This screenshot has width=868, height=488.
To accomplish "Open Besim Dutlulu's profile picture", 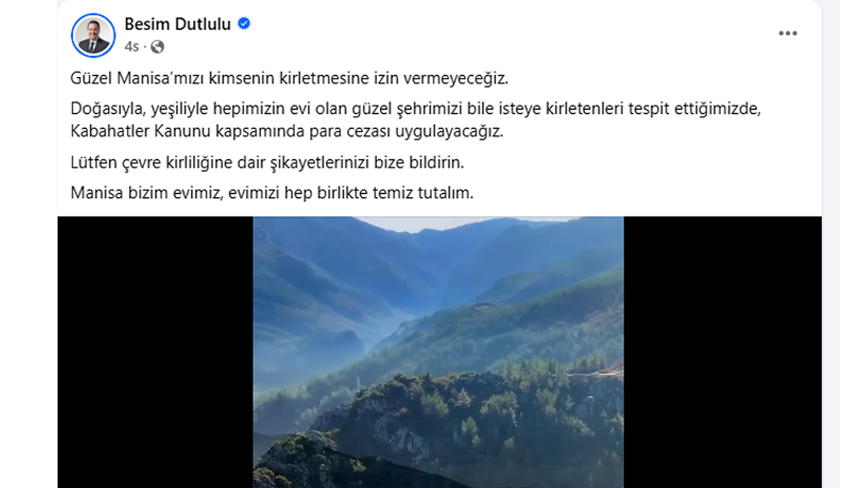I will point(93,35).
